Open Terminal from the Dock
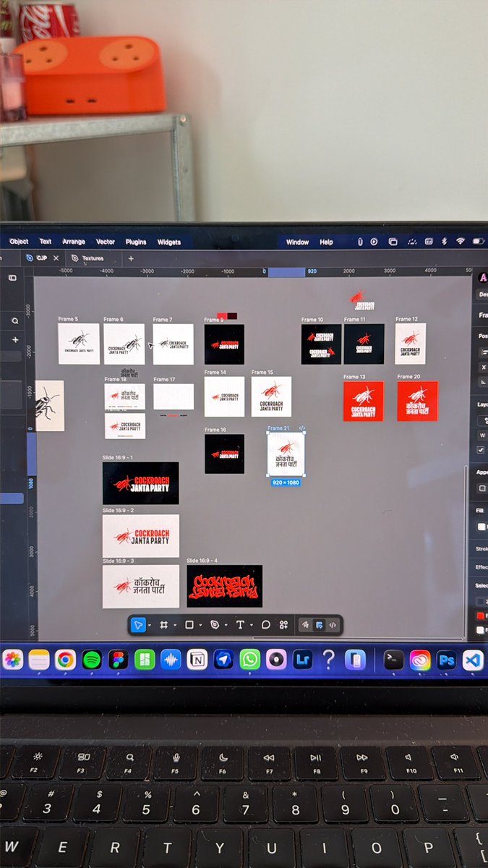The width and height of the screenshot is (488, 868). (x=393, y=659)
